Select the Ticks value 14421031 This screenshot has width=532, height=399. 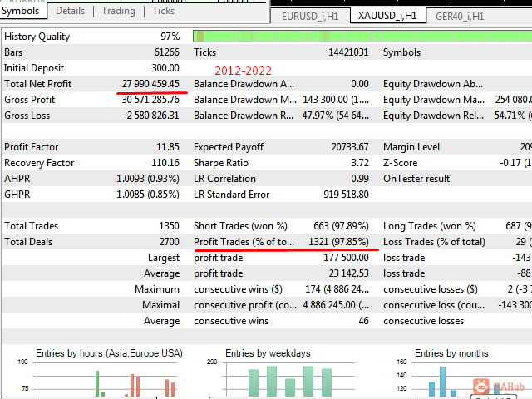click(348, 52)
